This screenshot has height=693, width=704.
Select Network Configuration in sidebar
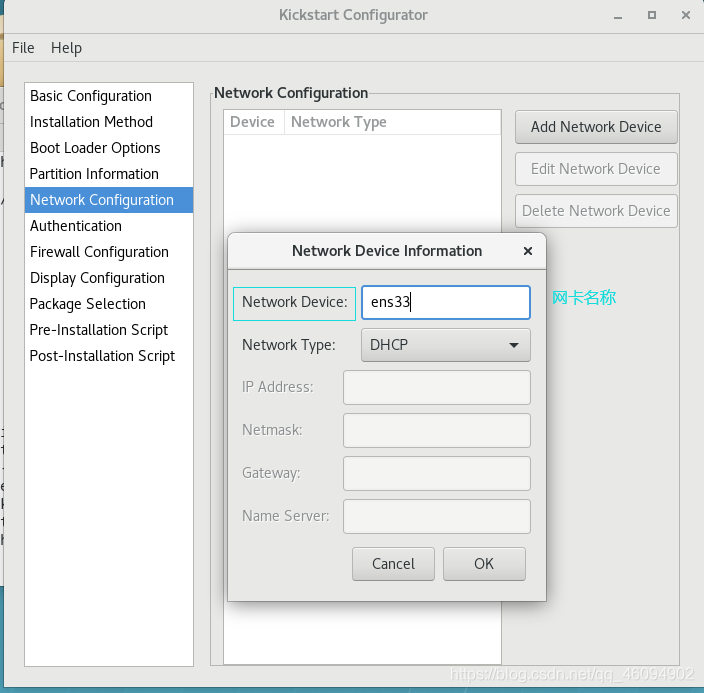coord(109,200)
